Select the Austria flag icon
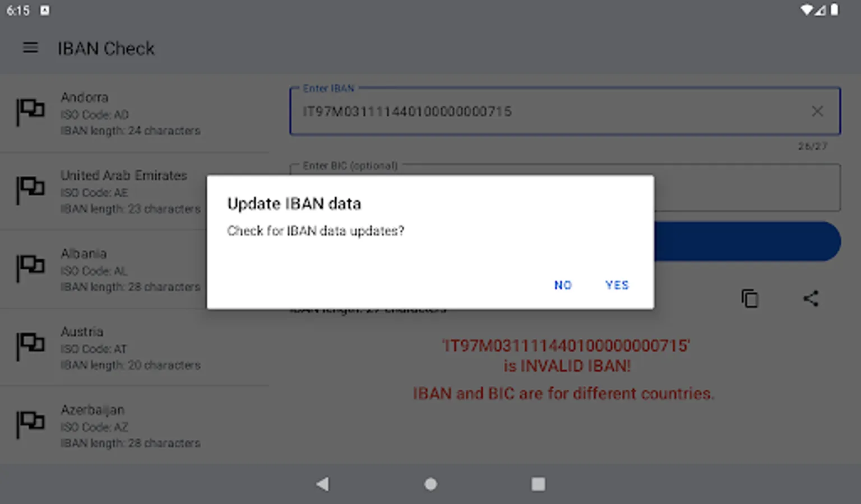The width and height of the screenshot is (861, 504). 30,346
